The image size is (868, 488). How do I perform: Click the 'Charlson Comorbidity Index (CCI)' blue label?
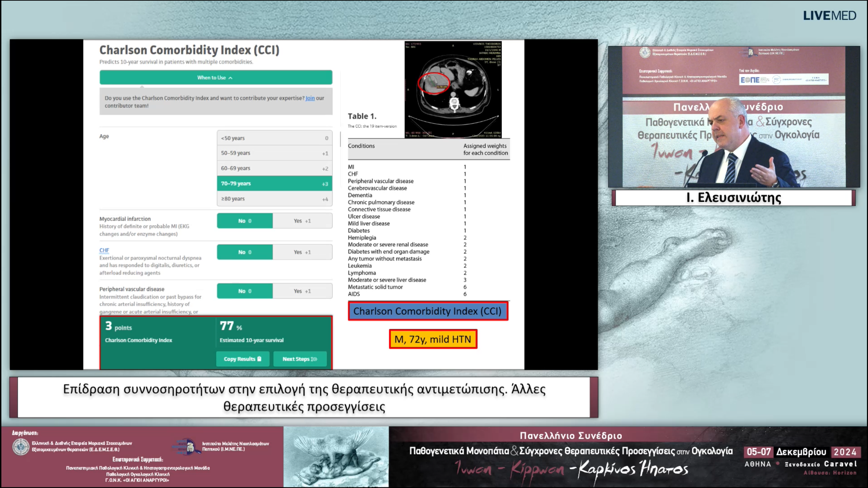[428, 311]
